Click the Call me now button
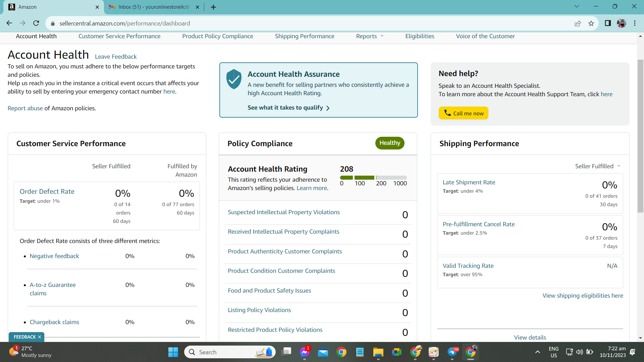Screen dimensions: 644x362 tap(463, 113)
